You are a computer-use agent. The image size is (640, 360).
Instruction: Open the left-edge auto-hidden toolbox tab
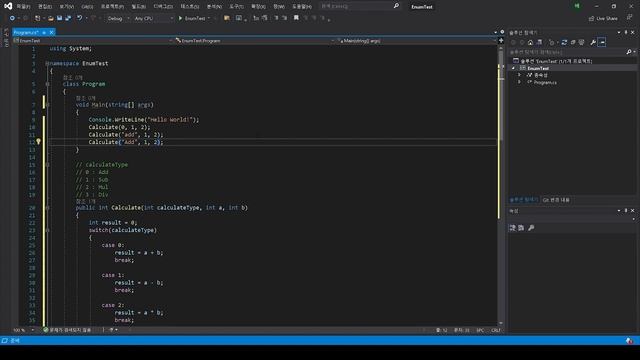coord(6,38)
